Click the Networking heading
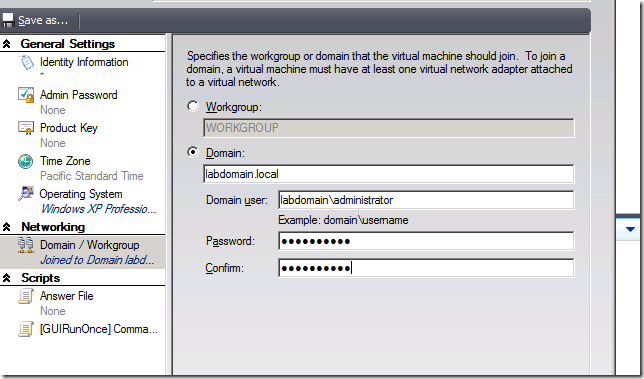 pos(53,227)
